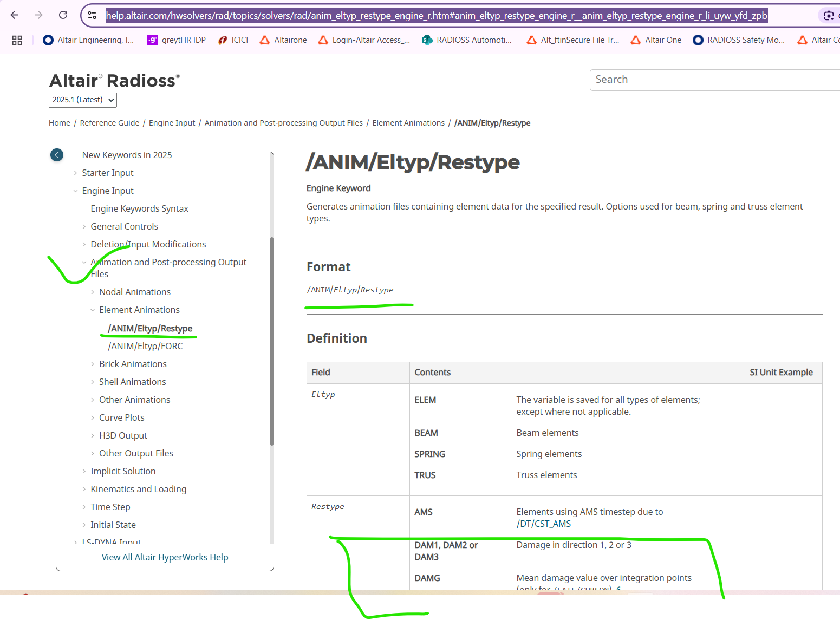
Task: Follow the /DT/CST_AMS link
Action: tap(543, 524)
